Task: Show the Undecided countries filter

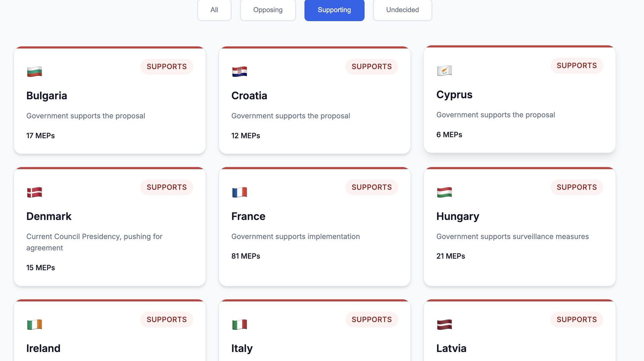Action: click(402, 10)
